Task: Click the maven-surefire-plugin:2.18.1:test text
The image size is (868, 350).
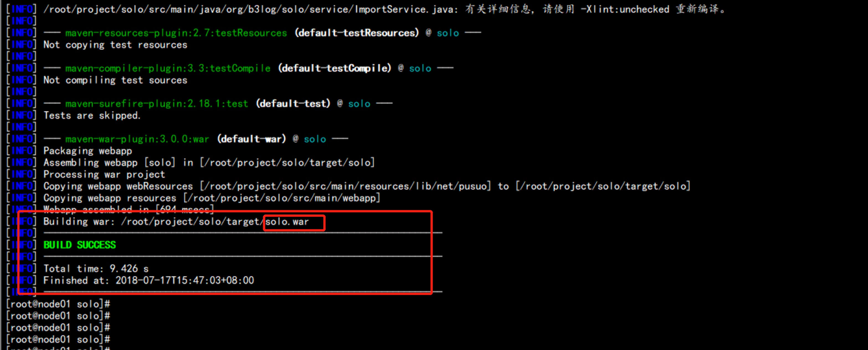Action: [157, 104]
